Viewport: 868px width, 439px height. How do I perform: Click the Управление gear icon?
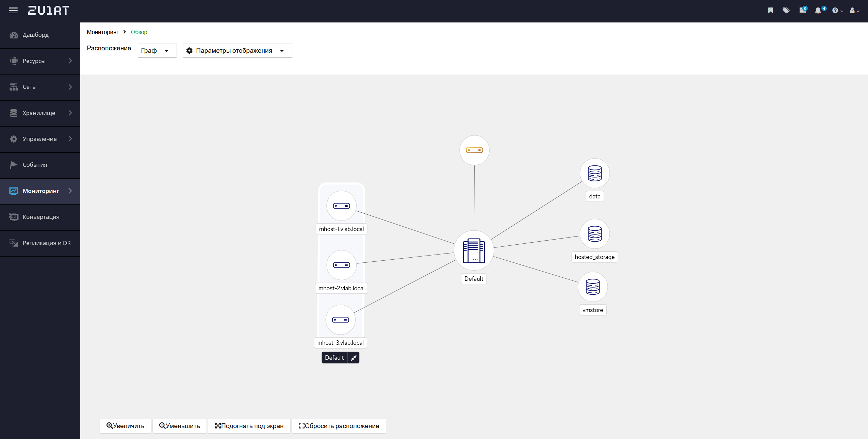click(14, 139)
